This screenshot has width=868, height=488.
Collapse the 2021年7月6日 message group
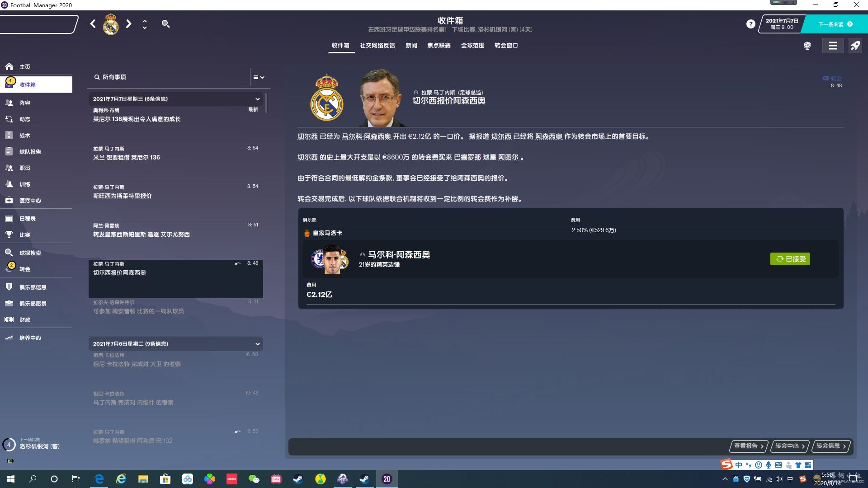(257, 344)
